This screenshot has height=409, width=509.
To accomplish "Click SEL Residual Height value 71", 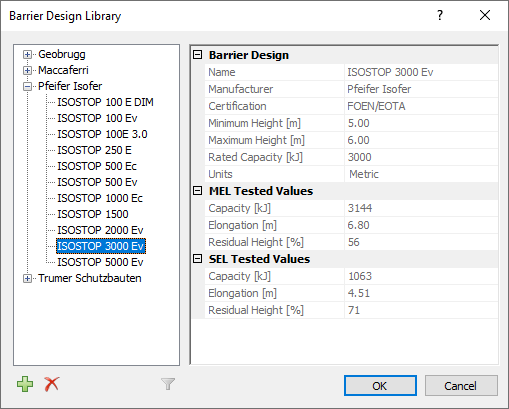I will click(354, 310).
